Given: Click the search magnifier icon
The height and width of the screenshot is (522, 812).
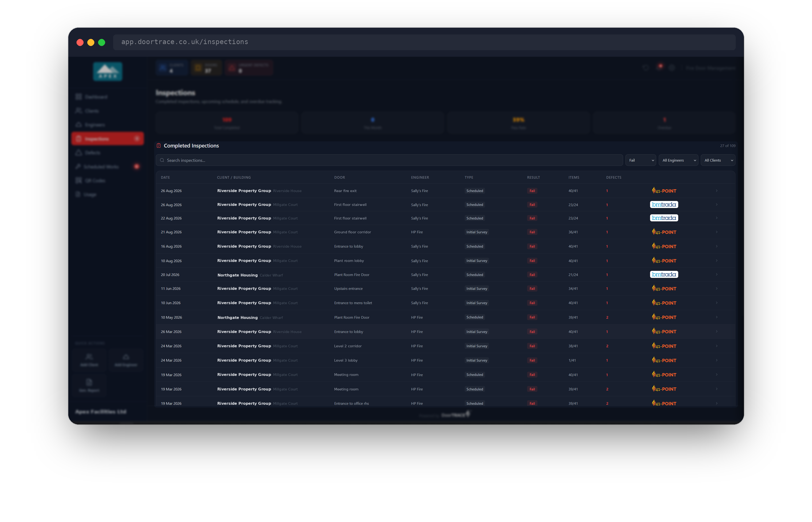Looking at the screenshot, I should (162, 160).
